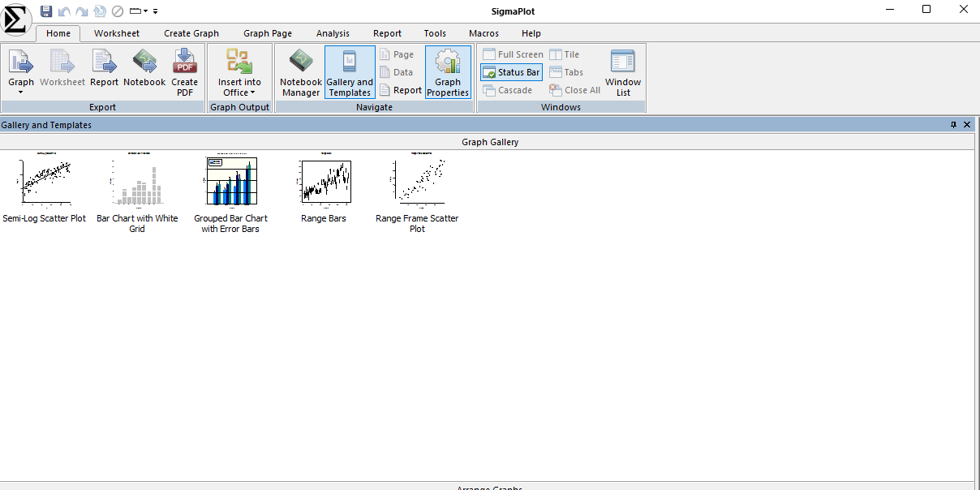Open the Insert into Office dropdown
The width and height of the screenshot is (980, 490).
tap(239, 88)
